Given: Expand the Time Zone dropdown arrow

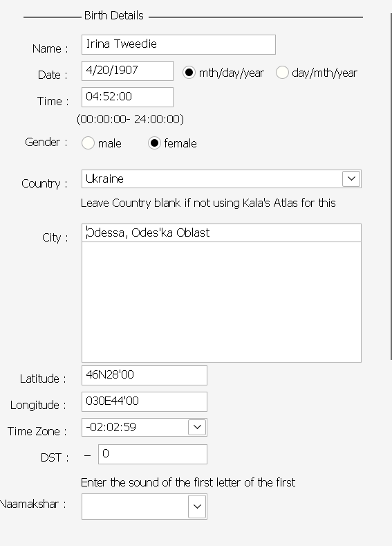Looking at the screenshot, I should click(197, 427).
